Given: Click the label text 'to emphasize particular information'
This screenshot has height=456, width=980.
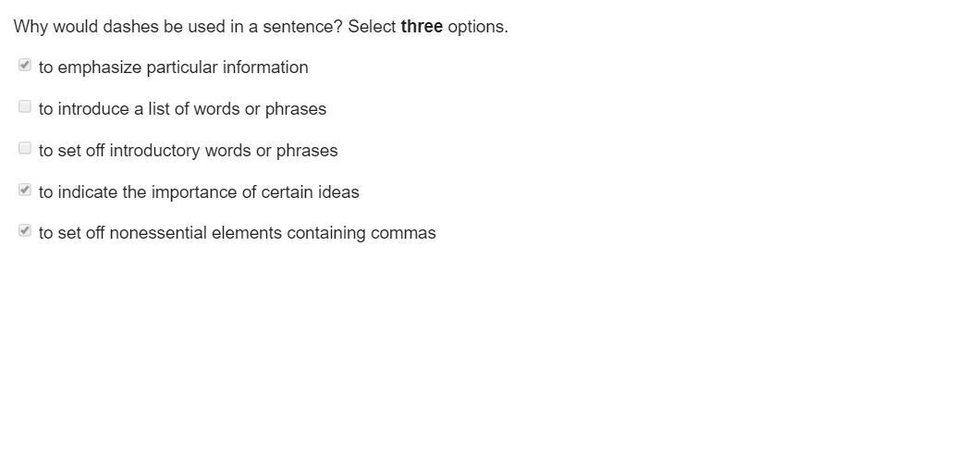Looking at the screenshot, I should pos(173,68).
